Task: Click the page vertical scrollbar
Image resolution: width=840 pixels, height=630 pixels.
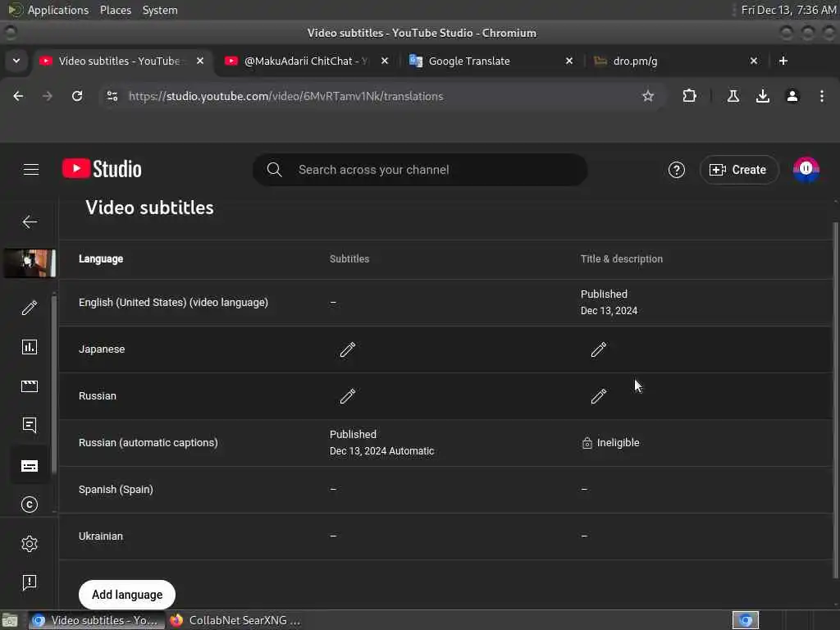Action: 835,399
